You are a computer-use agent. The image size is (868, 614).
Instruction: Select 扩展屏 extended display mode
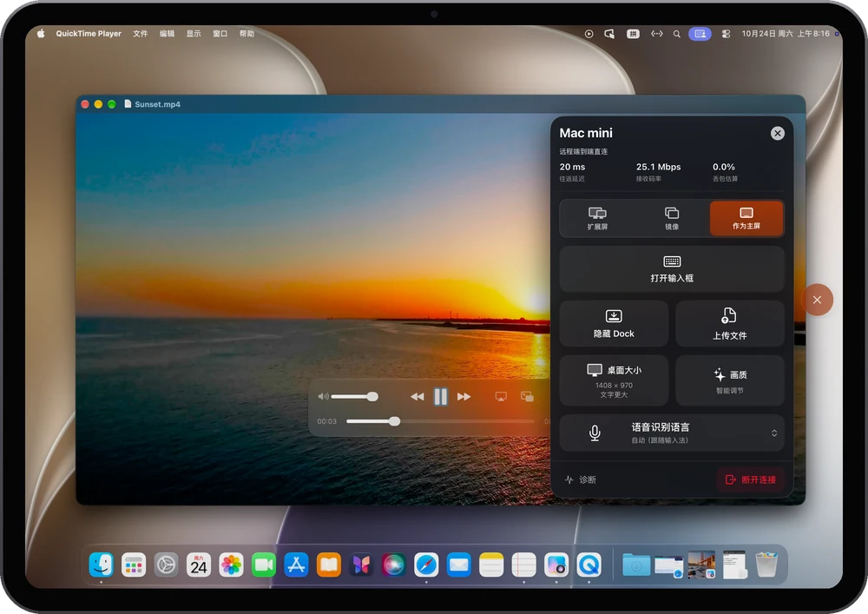[597, 219]
